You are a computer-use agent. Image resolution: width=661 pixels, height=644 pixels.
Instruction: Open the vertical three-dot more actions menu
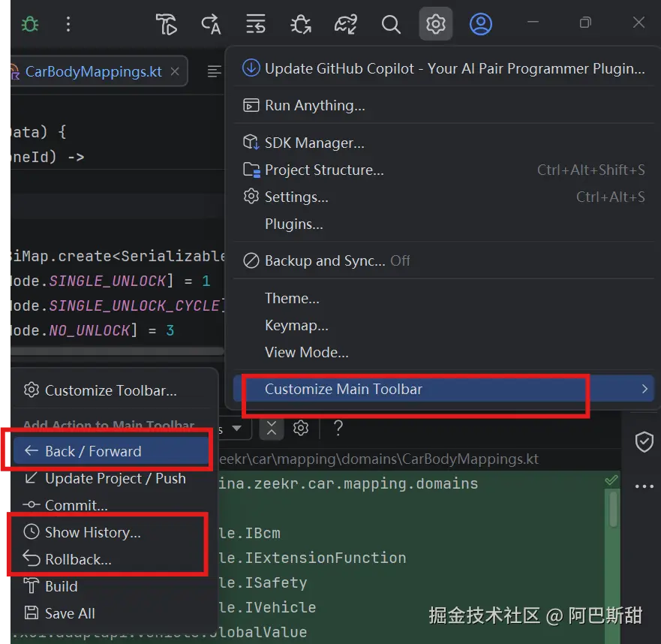point(68,24)
